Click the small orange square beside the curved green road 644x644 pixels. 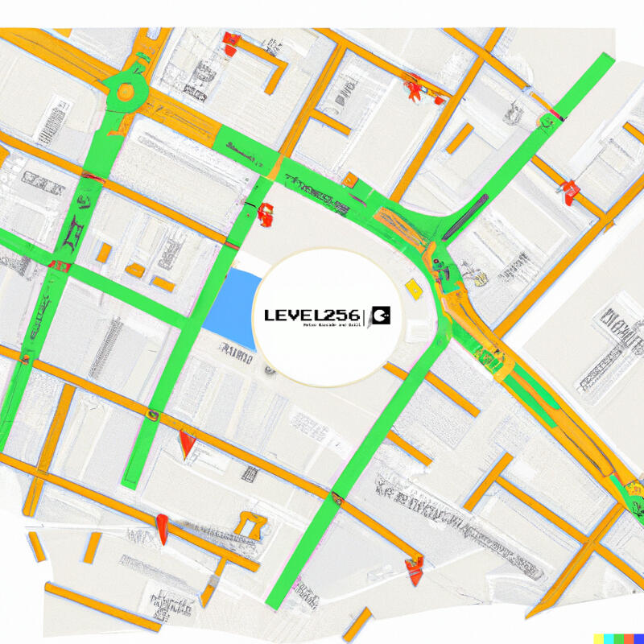coord(350,180)
